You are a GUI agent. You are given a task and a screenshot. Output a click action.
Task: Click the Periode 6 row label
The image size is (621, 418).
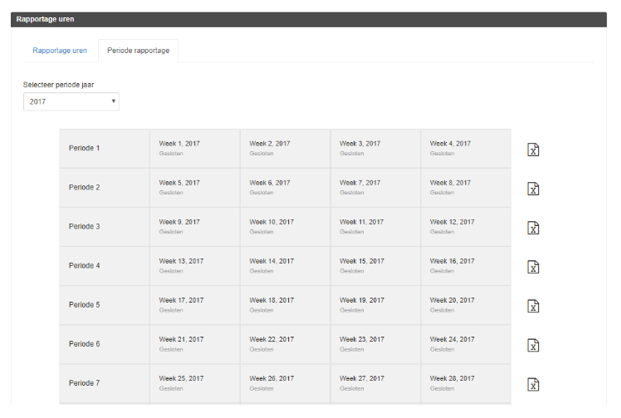tap(84, 344)
